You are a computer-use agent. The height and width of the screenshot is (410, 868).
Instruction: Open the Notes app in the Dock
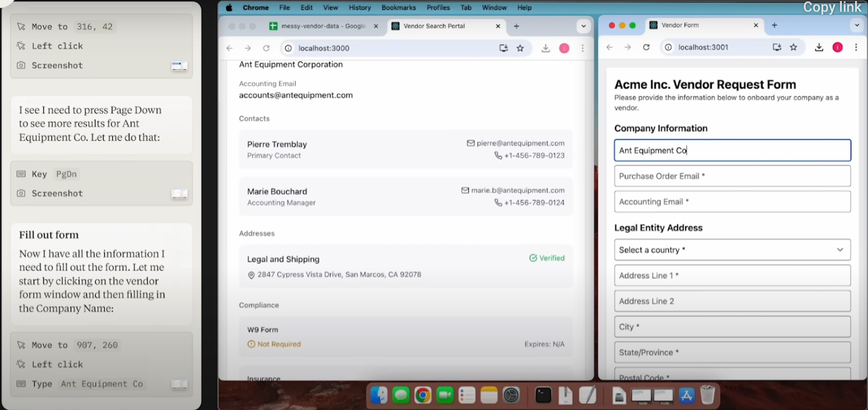pos(489,395)
